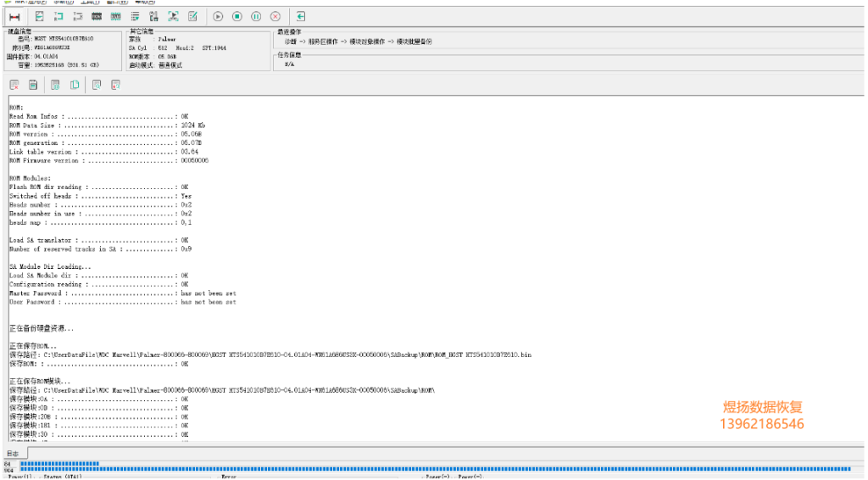Select the '保存ROM:' OK log line
The width and height of the screenshot is (868, 480).
pos(99,365)
